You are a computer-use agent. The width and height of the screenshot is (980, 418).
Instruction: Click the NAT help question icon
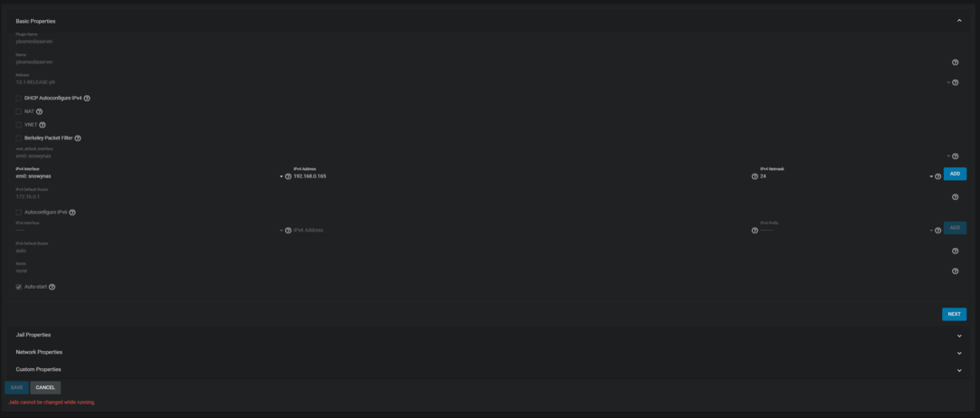[x=40, y=112]
